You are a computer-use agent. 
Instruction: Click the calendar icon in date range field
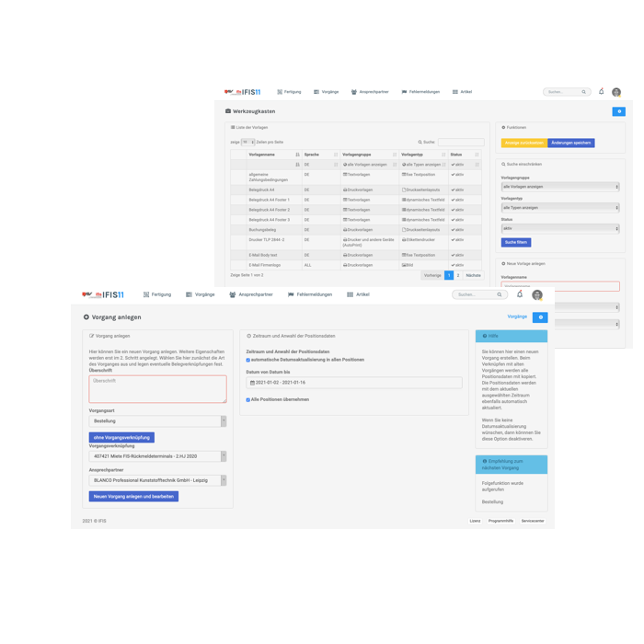click(x=250, y=382)
